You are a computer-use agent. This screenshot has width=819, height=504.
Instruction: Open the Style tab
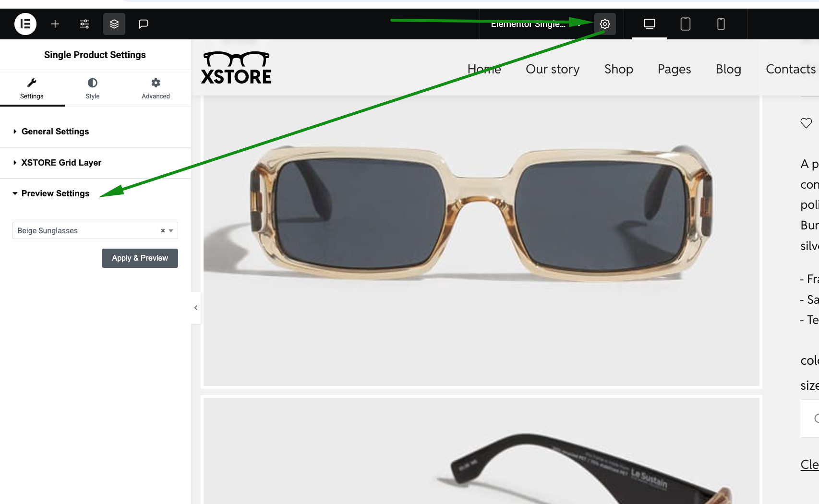tap(93, 89)
